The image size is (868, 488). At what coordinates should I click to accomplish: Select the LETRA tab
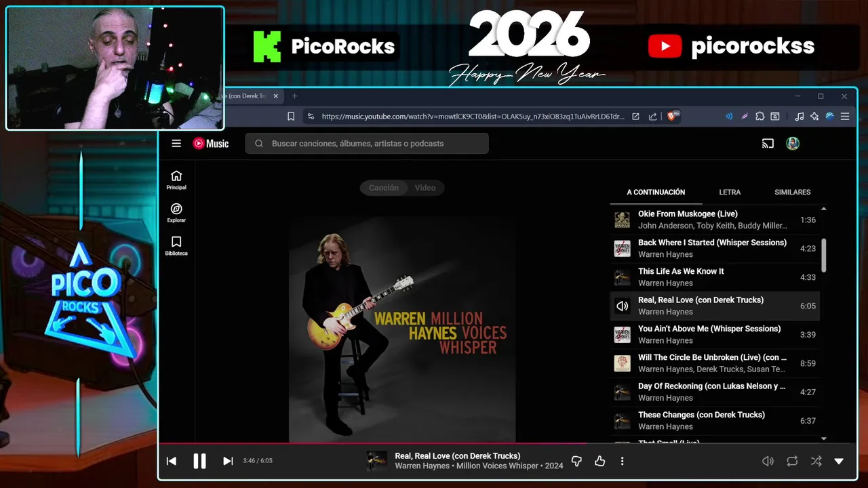point(730,192)
